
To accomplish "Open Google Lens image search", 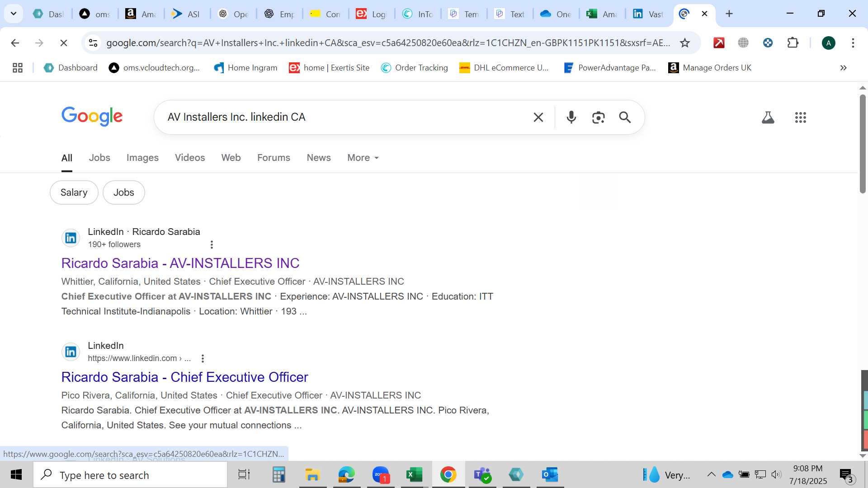I will (x=598, y=117).
